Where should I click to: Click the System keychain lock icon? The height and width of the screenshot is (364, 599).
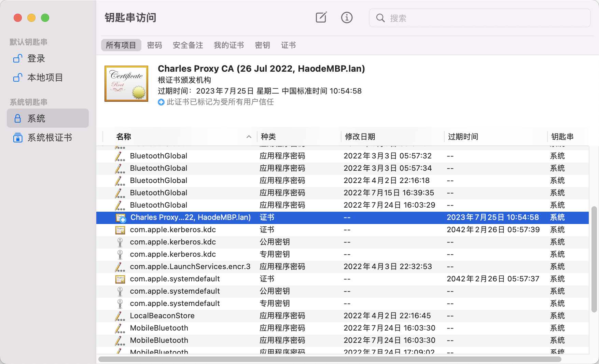click(18, 118)
